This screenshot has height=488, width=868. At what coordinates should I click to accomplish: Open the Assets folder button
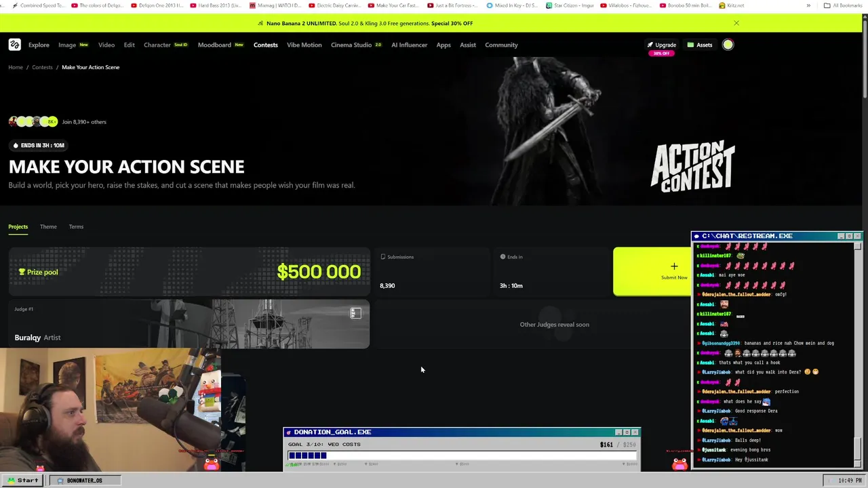tap(700, 45)
